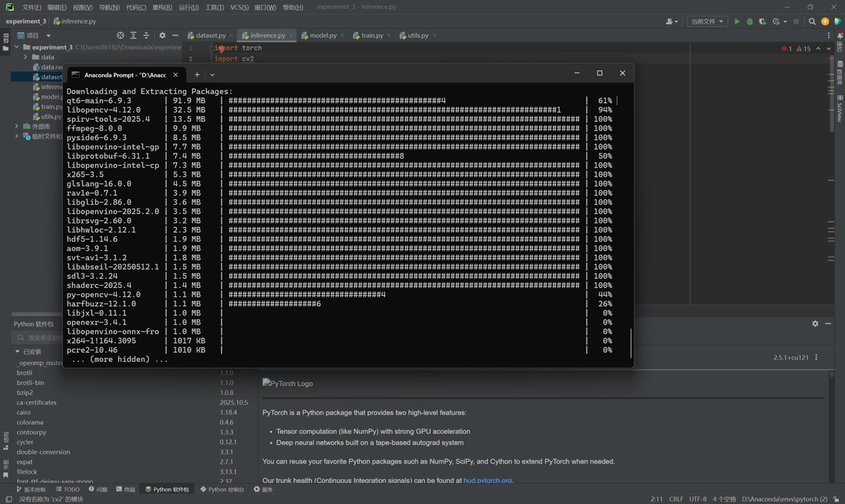Run with coverage using the shield icon
This screenshot has height=504, width=845.
coord(762,21)
